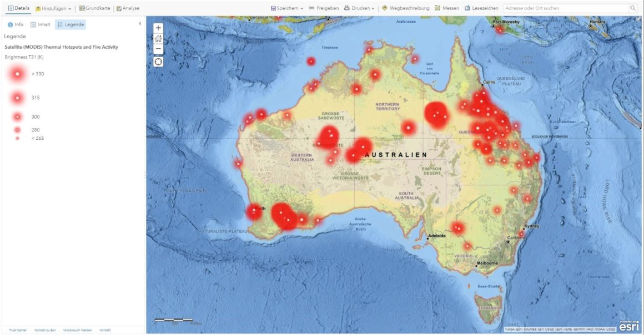Screen dimensions: 644x335
Task: Click the fire hotspot over Perth
Action: [x=254, y=211]
